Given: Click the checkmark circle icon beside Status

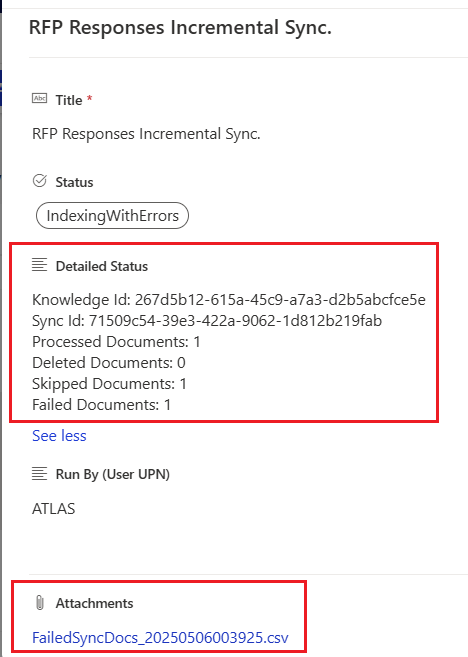Looking at the screenshot, I should pyautogui.click(x=39, y=181).
